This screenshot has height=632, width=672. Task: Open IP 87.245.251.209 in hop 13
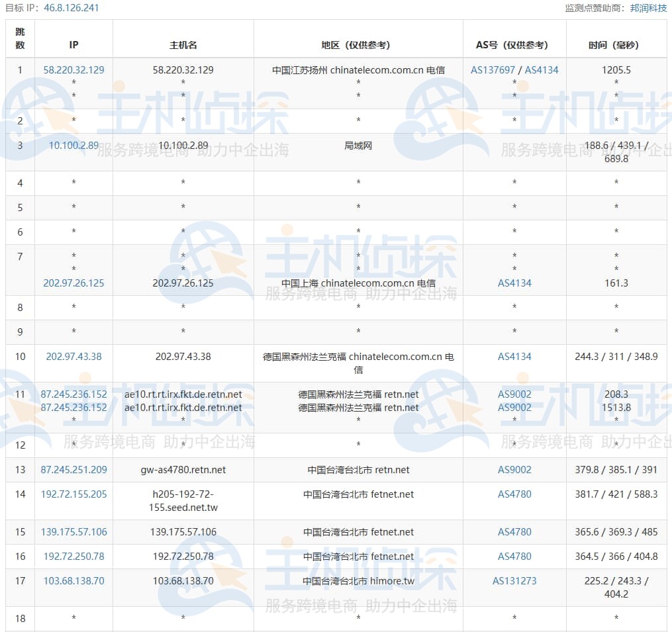click(x=73, y=470)
